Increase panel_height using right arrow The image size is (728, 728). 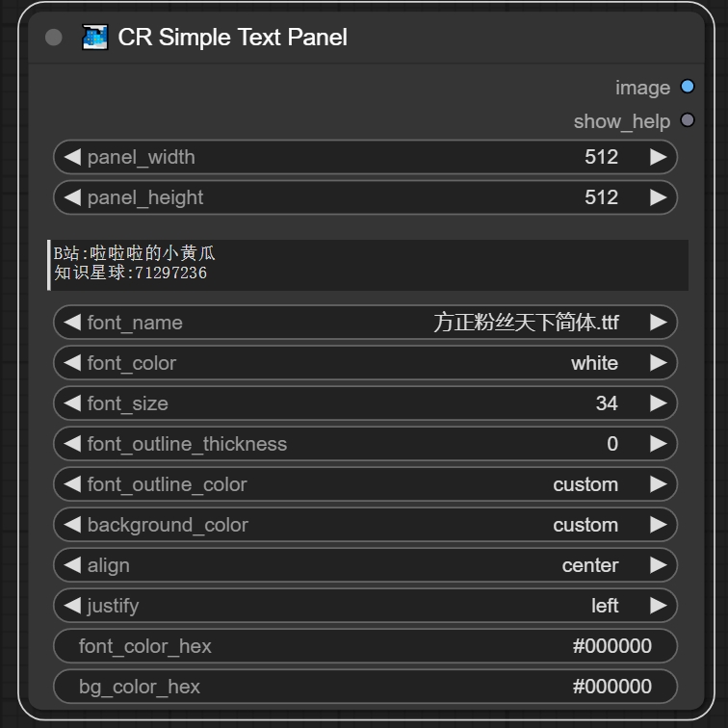[658, 197]
